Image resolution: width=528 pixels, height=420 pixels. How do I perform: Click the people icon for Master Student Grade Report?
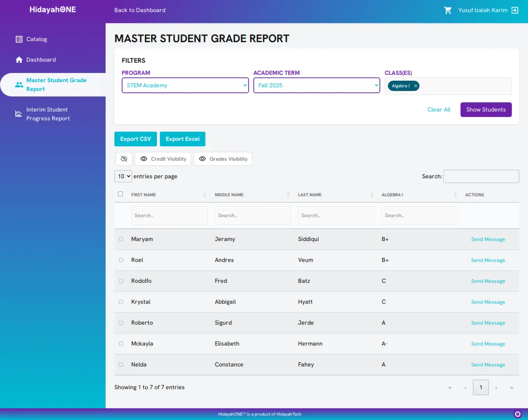click(19, 85)
